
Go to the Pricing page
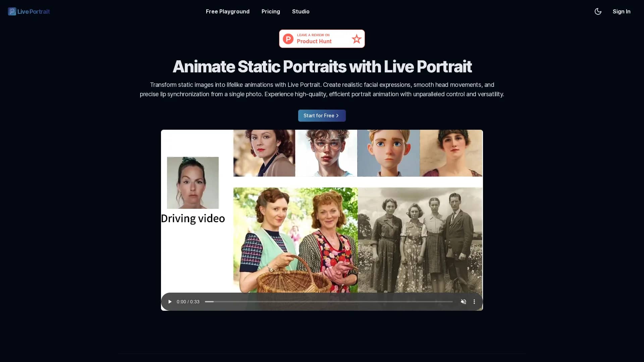271,11
